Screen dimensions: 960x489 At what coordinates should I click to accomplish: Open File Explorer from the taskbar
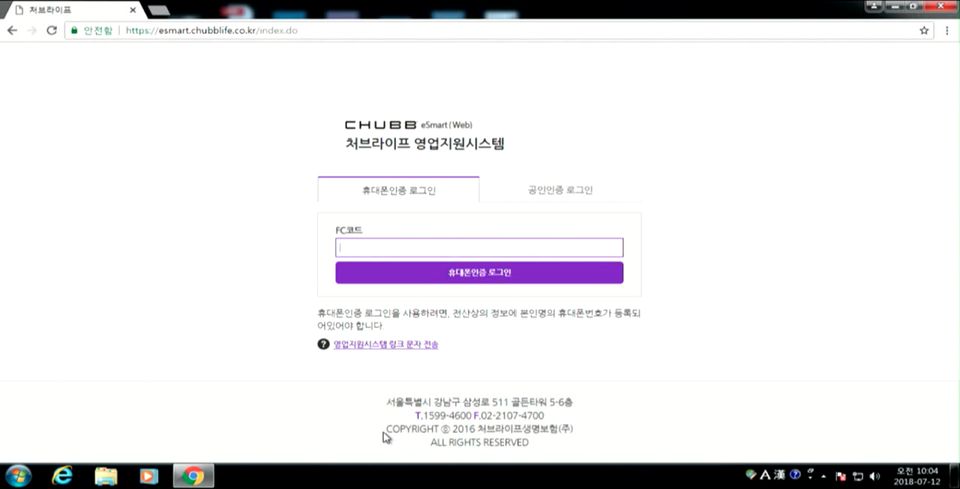[x=106, y=476]
